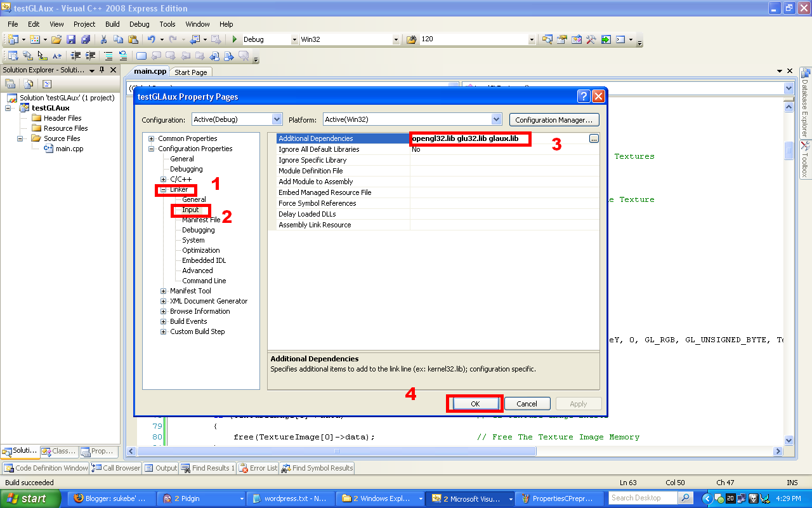Click the Configuration Manager button

pyautogui.click(x=554, y=119)
